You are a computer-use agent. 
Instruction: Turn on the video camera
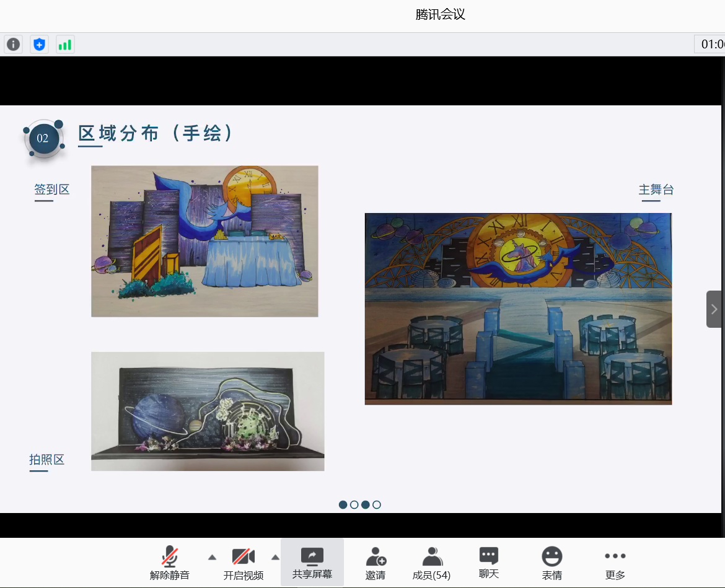point(243,563)
